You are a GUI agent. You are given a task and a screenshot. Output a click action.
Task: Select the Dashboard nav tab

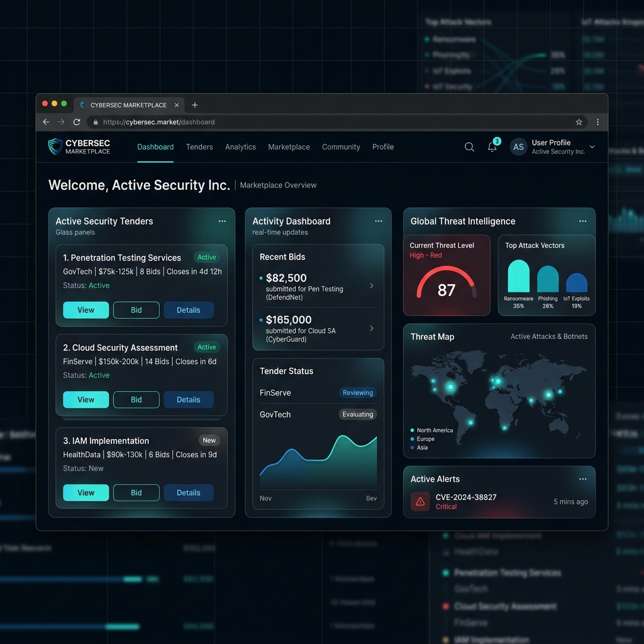[155, 147]
